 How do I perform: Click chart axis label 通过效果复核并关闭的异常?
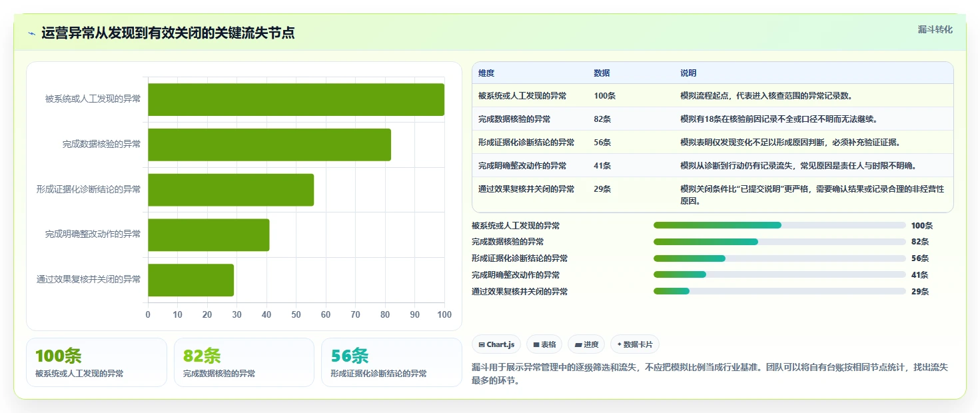click(89, 280)
